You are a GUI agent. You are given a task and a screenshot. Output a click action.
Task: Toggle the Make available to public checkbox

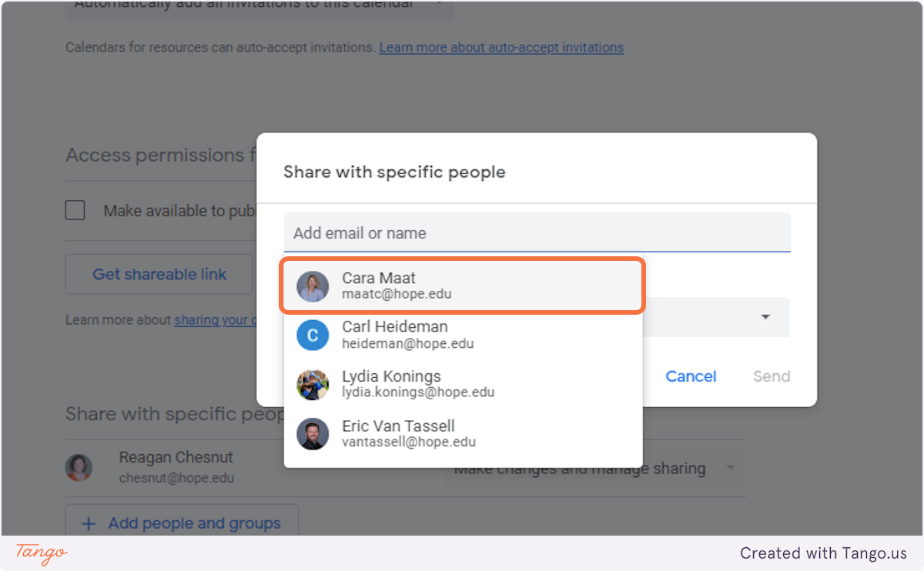tap(75, 210)
